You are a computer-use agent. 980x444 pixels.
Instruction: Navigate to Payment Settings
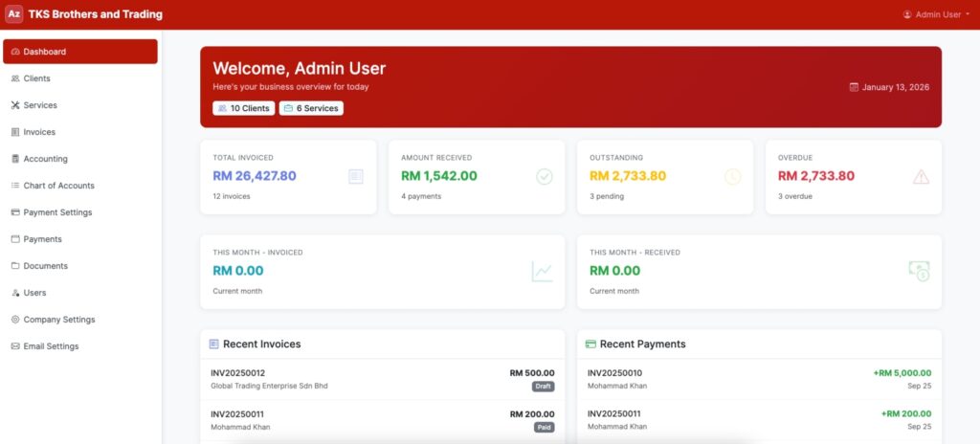pos(57,212)
